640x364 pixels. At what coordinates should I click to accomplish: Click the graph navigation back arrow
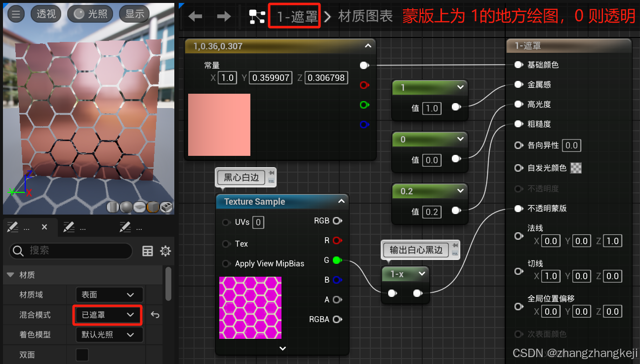click(195, 16)
